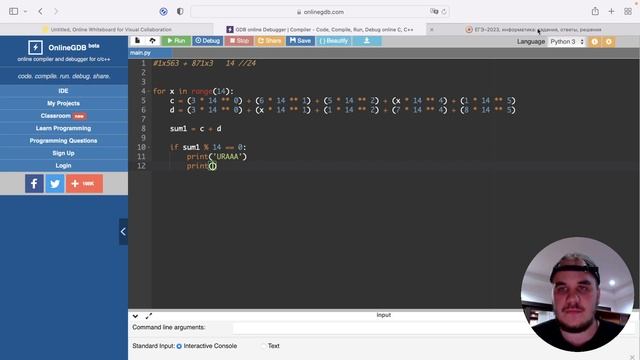Collapse the sidebar with the left chevron
The image size is (640, 360).
tap(123, 231)
